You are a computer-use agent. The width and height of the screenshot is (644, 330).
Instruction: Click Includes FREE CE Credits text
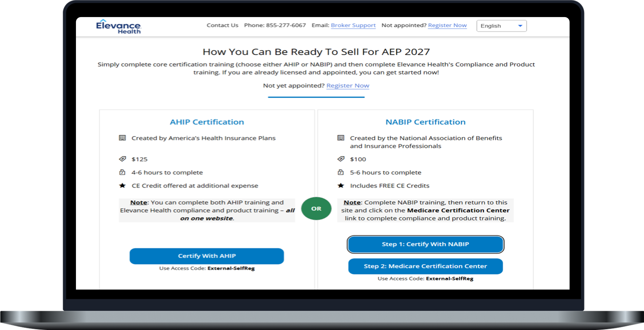coord(390,186)
